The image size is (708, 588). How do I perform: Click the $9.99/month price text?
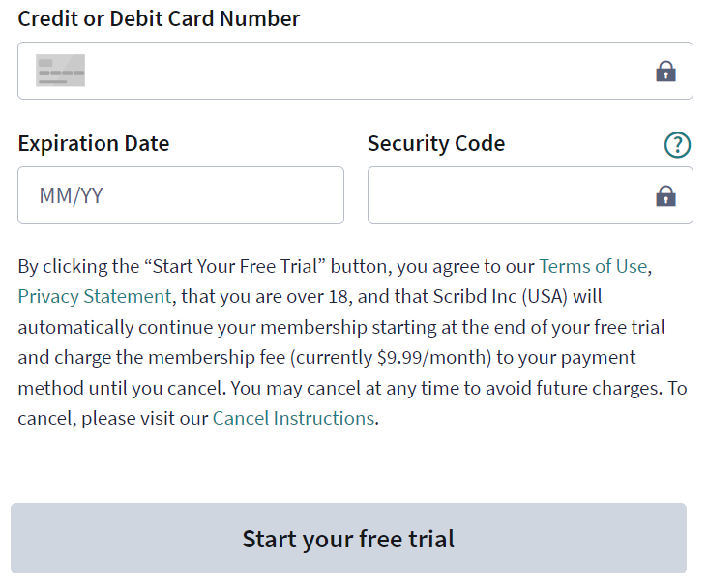click(x=431, y=357)
